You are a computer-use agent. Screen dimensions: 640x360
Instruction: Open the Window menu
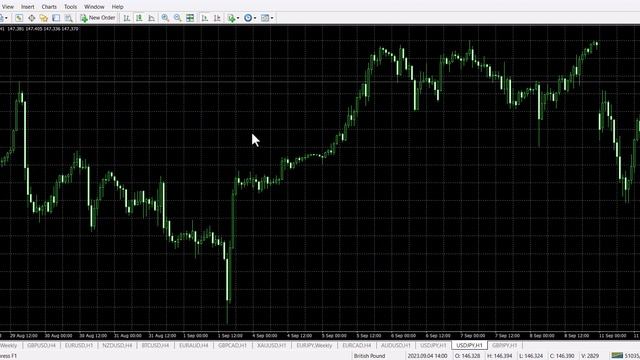94,7
